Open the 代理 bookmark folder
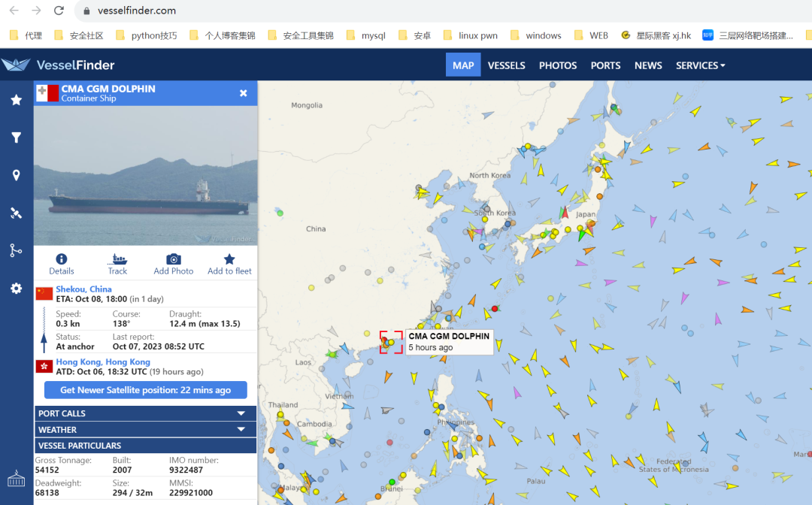 point(26,35)
